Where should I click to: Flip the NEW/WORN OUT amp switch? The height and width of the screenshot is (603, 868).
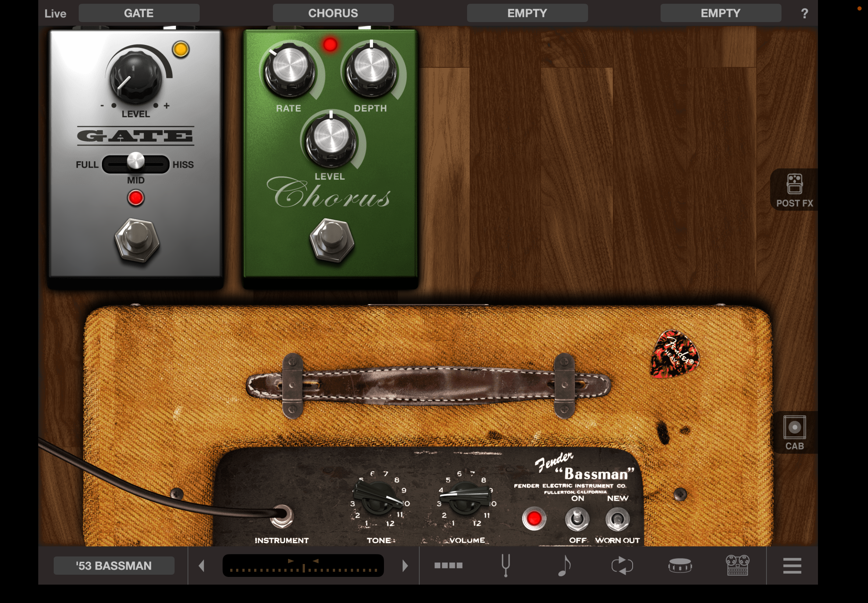click(617, 519)
